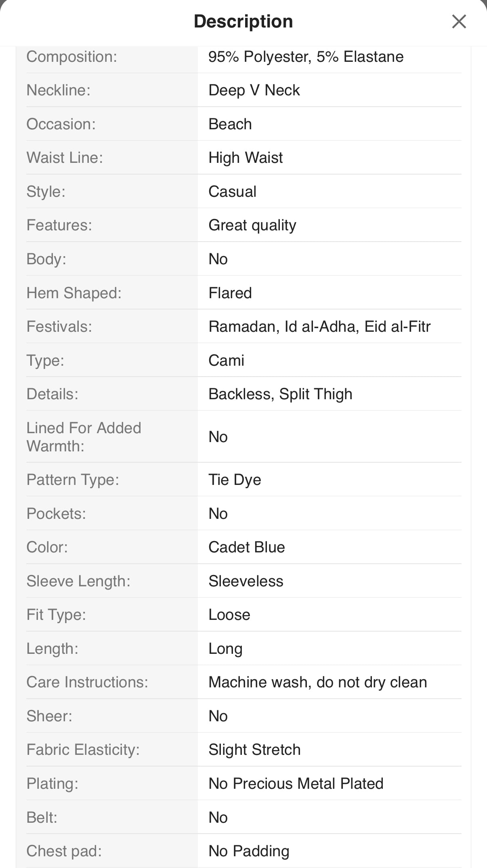487x868 pixels.
Task: Tap the No Precious Metal Plated value
Action: [x=296, y=784]
